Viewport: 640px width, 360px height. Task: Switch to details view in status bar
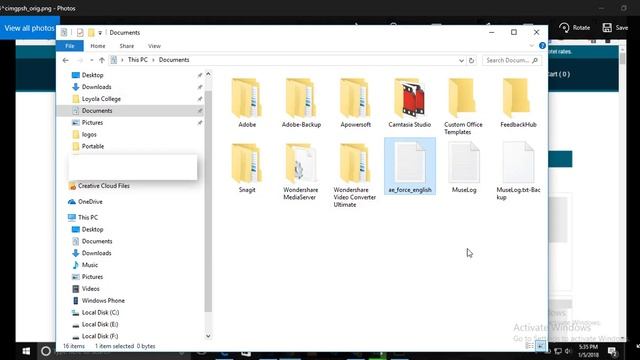(x=529, y=346)
